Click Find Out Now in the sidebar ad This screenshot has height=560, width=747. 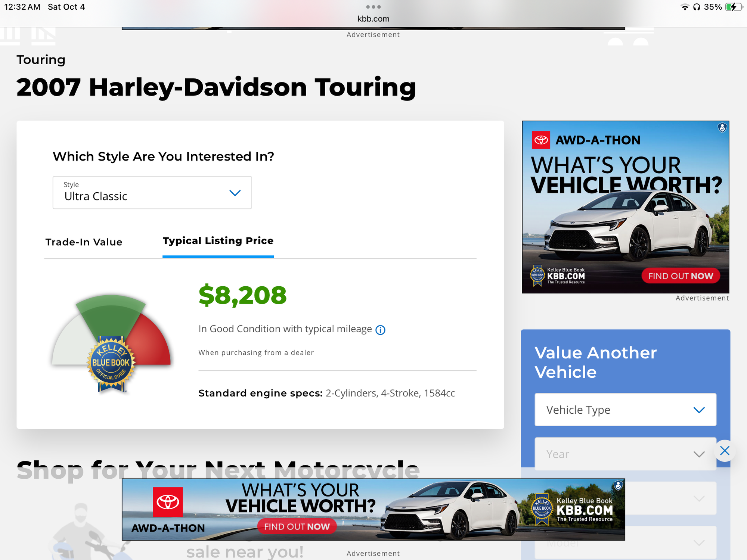[x=681, y=276]
